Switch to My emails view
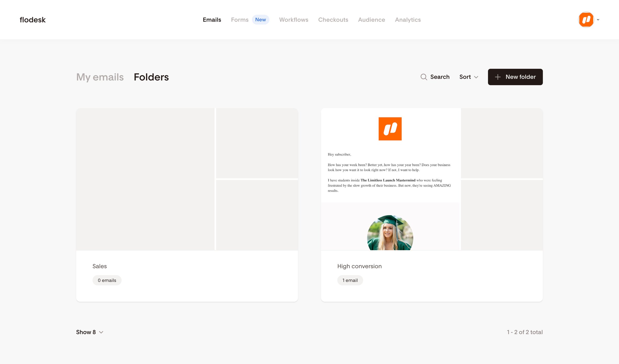The height and width of the screenshot is (364, 619). pyautogui.click(x=100, y=77)
